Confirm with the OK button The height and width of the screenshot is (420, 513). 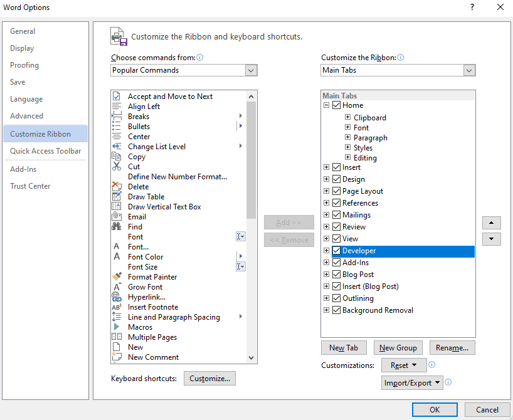pos(435,409)
